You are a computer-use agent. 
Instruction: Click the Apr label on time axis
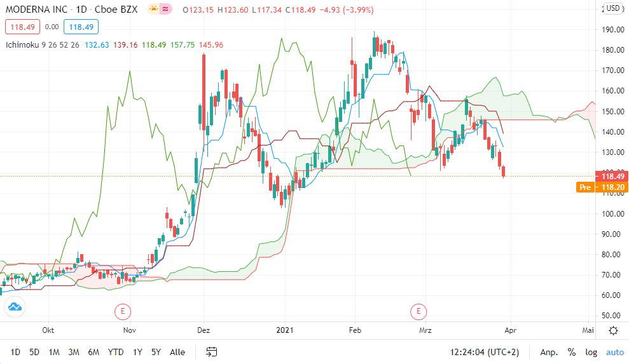tap(510, 330)
